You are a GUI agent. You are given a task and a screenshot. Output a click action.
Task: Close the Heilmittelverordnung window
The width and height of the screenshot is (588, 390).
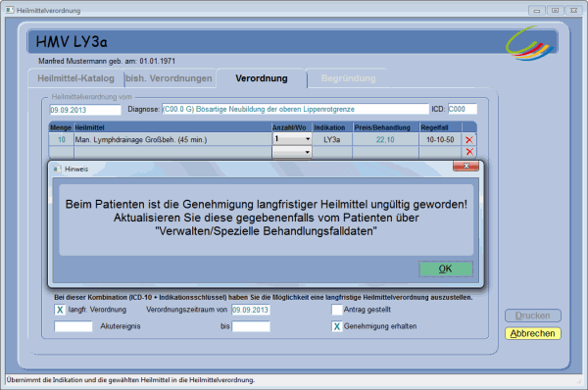(573, 11)
